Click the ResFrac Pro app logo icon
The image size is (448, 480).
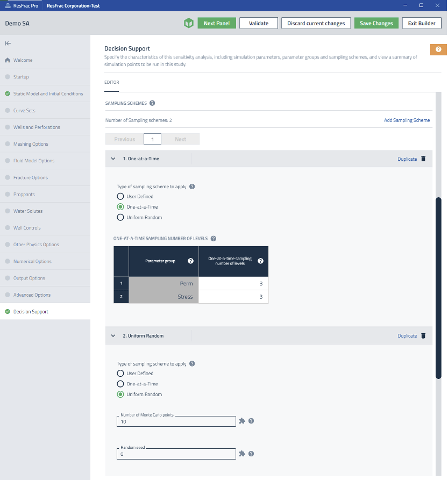coord(8,5)
